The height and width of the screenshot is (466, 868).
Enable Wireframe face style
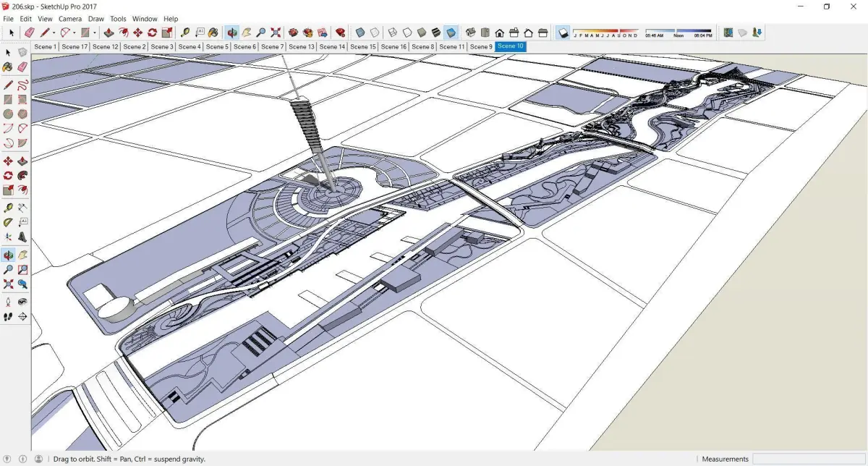click(393, 33)
